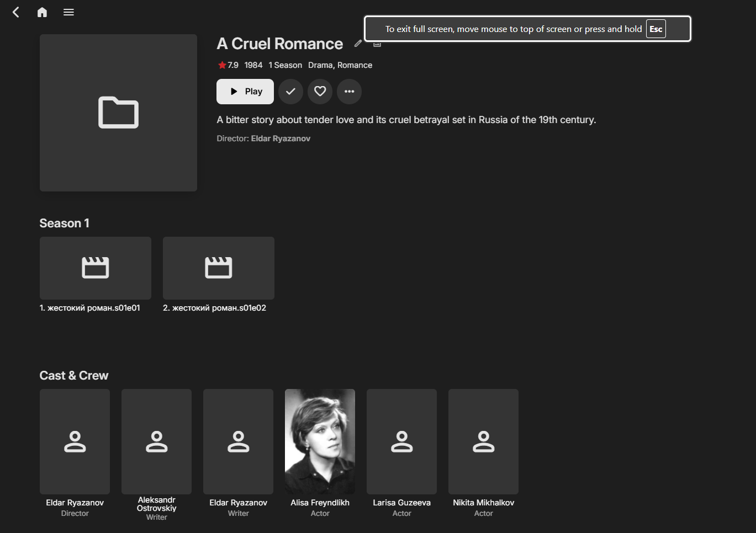Open episode 1 жестокий роман.s01e01 thumbnail
Screen dimensions: 756x533
tap(96, 268)
